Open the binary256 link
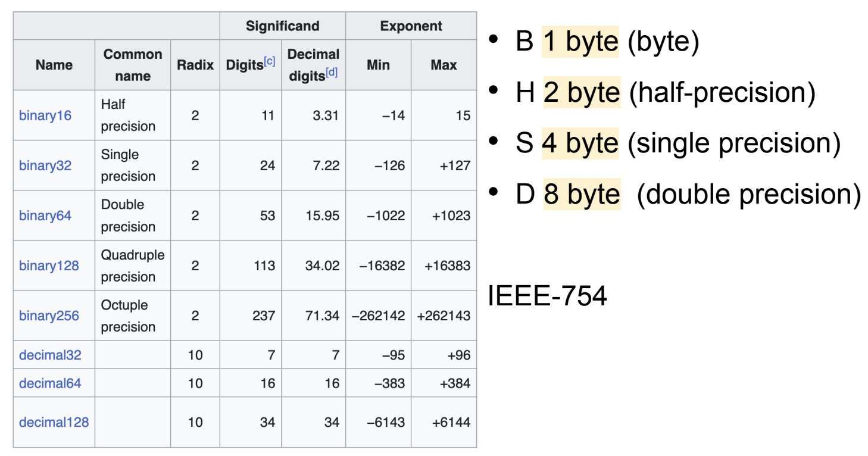 pyautogui.click(x=49, y=316)
